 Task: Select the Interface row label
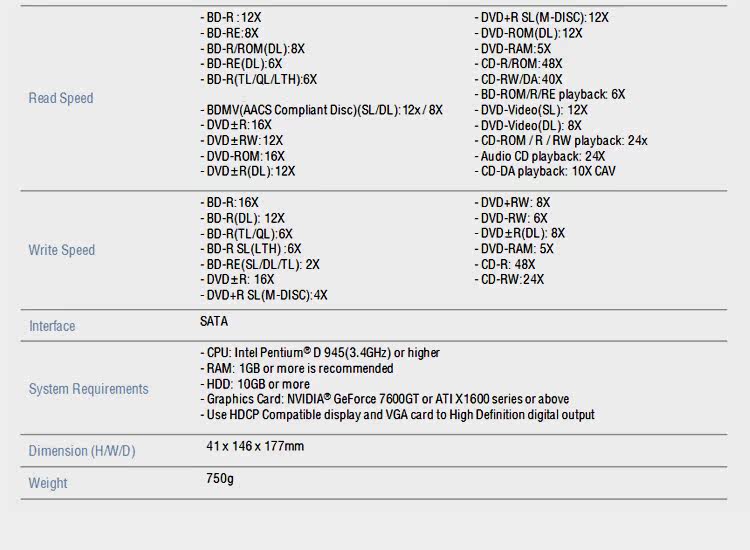click(52, 326)
